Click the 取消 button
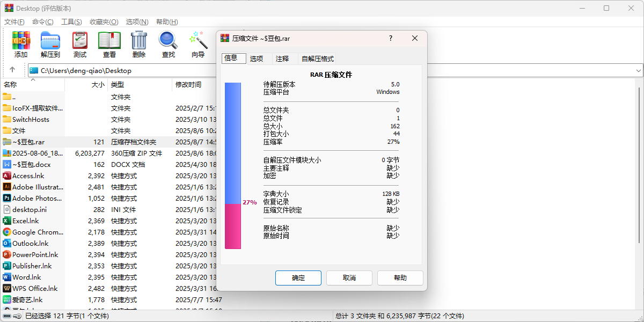644x322 pixels. point(349,277)
